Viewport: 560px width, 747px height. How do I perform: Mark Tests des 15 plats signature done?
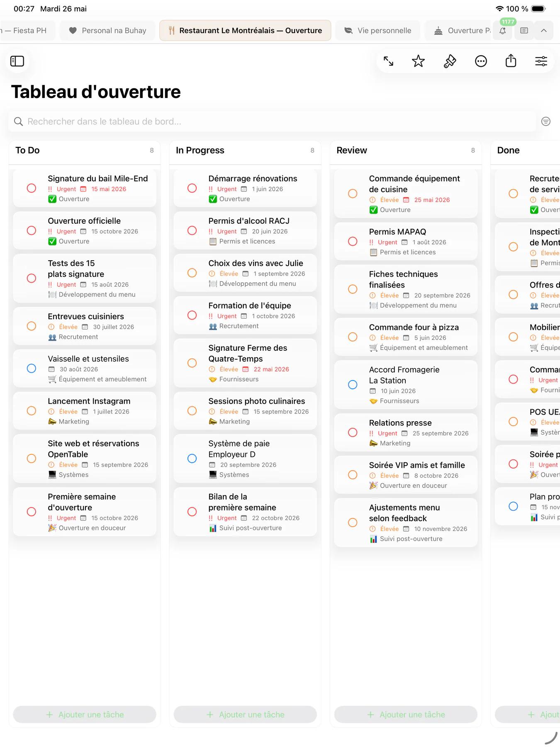coord(32,278)
